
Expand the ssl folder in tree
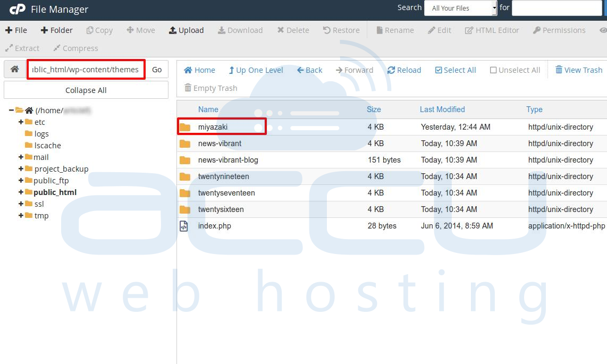coord(21,204)
